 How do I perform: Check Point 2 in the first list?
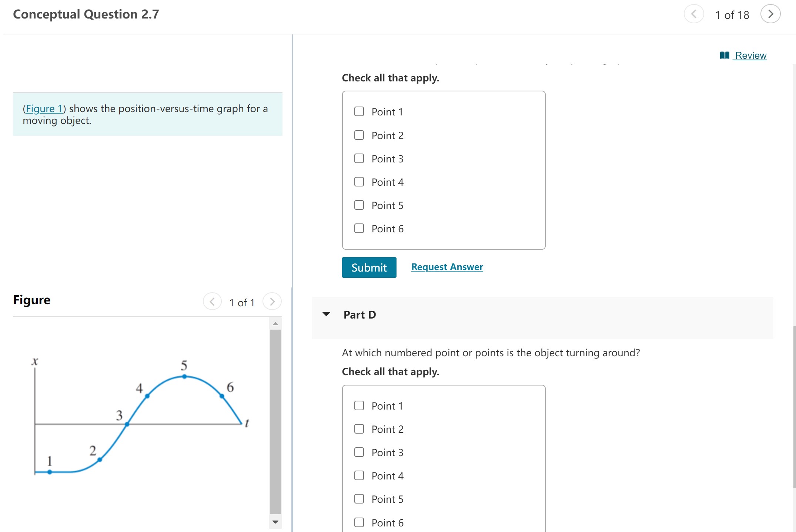coord(359,135)
